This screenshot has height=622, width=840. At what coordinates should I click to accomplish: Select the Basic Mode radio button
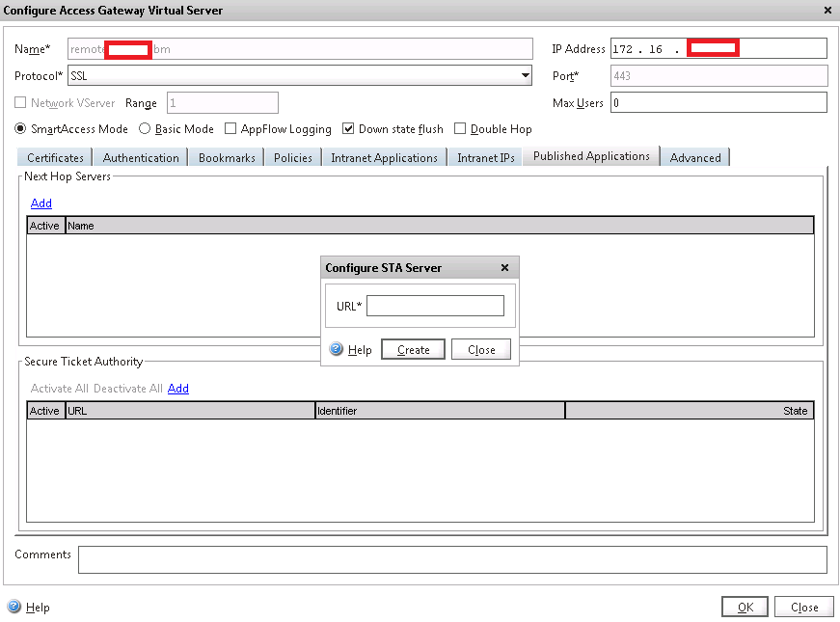point(144,128)
